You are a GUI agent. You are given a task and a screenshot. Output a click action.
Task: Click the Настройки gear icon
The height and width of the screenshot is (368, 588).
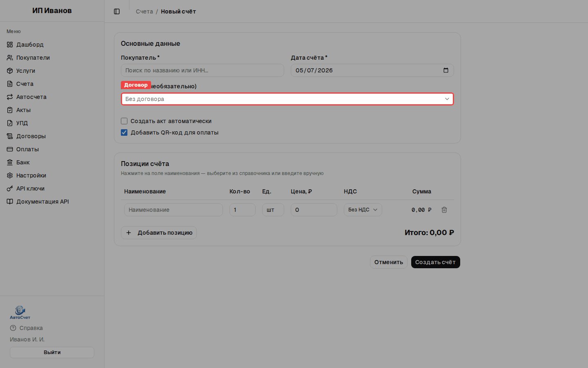pos(10,175)
